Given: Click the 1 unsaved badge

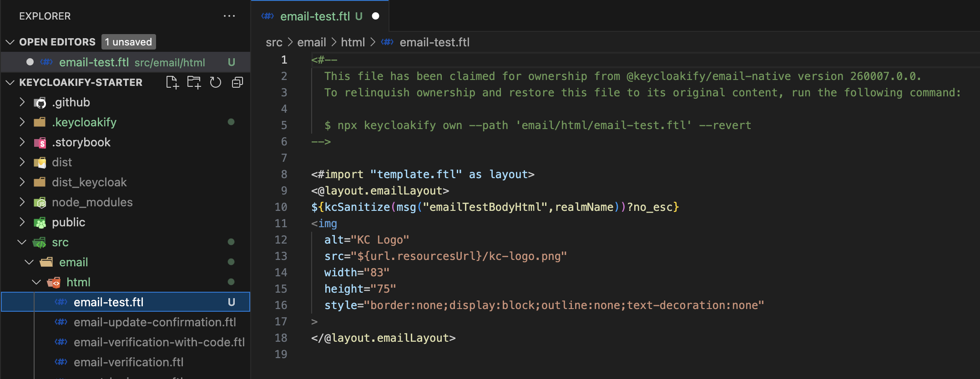Looking at the screenshot, I should point(128,42).
